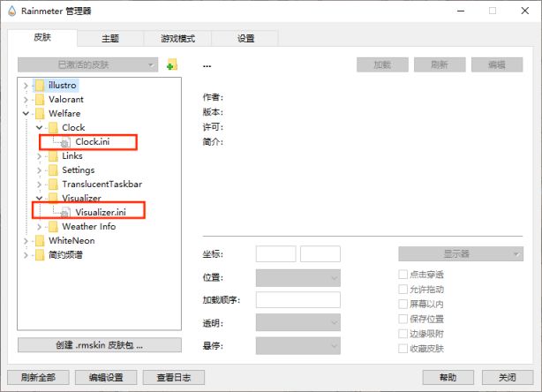Expand the Weather Info subfolder node
The image size is (542, 392).
coord(39,227)
